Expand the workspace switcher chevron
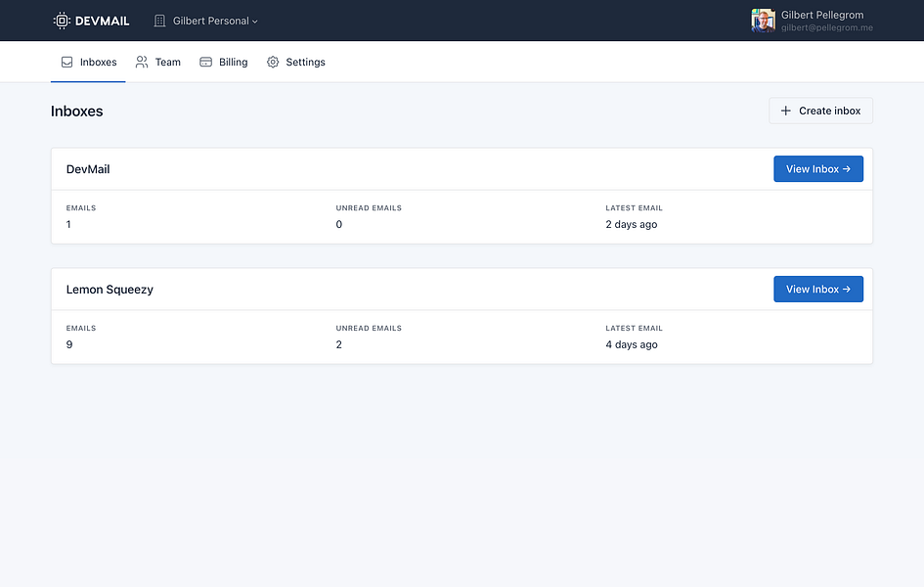This screenshot has width=924, height=587. (252, 20)
